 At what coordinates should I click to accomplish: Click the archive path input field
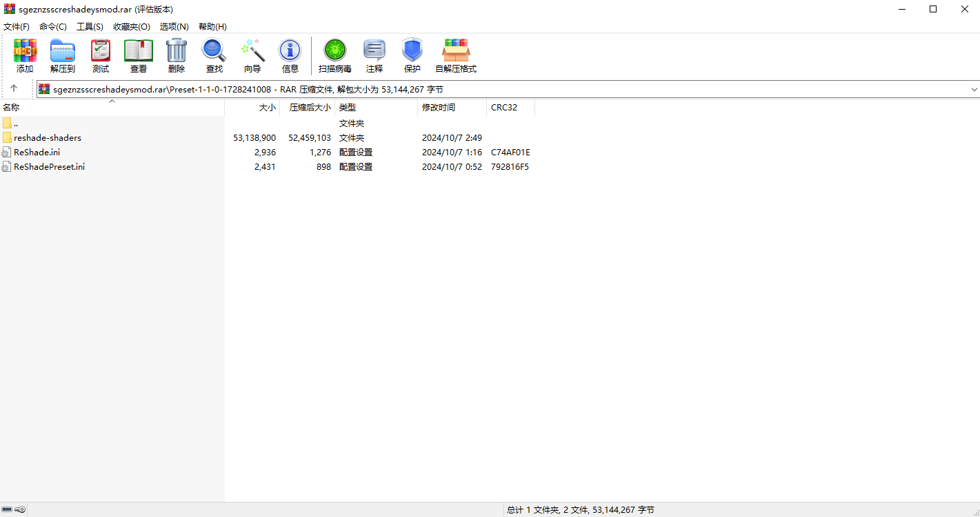tap(508, 89)
